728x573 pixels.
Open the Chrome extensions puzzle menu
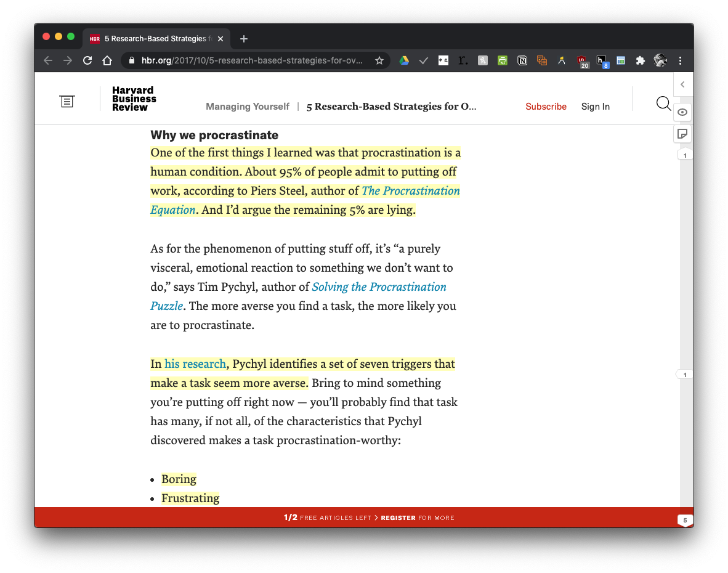[x=641, y=60]
